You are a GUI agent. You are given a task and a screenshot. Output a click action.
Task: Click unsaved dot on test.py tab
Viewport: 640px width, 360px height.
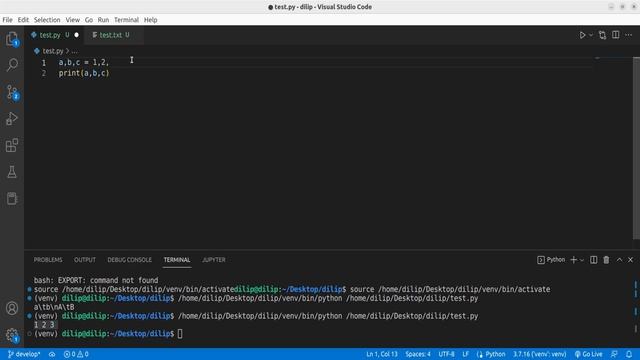click(x=76, y=35)
